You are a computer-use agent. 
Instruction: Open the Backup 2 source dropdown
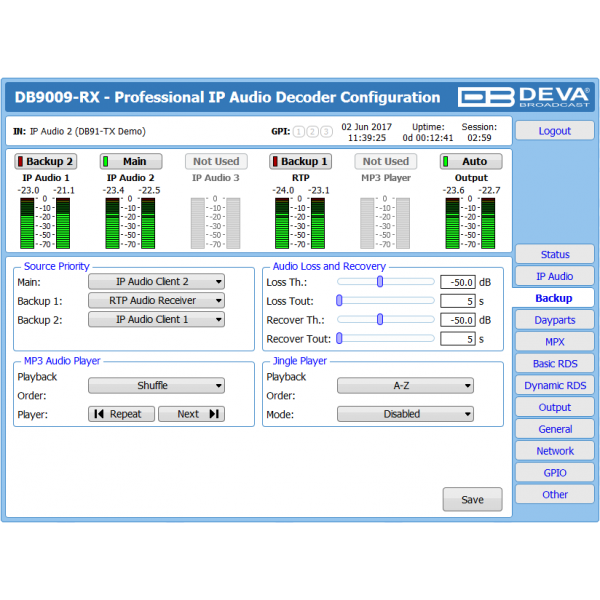(157, 320)
